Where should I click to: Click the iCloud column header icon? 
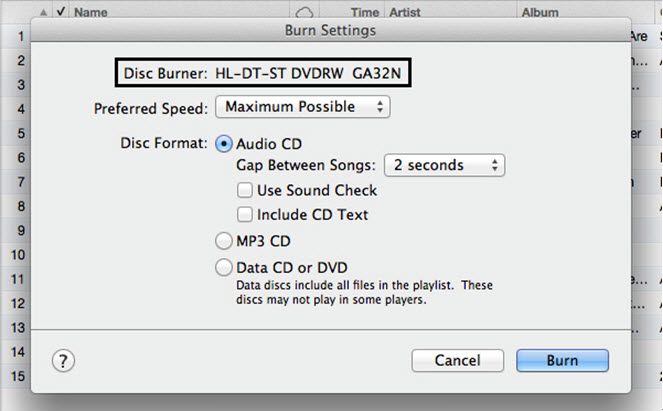(x=304, y=12)
